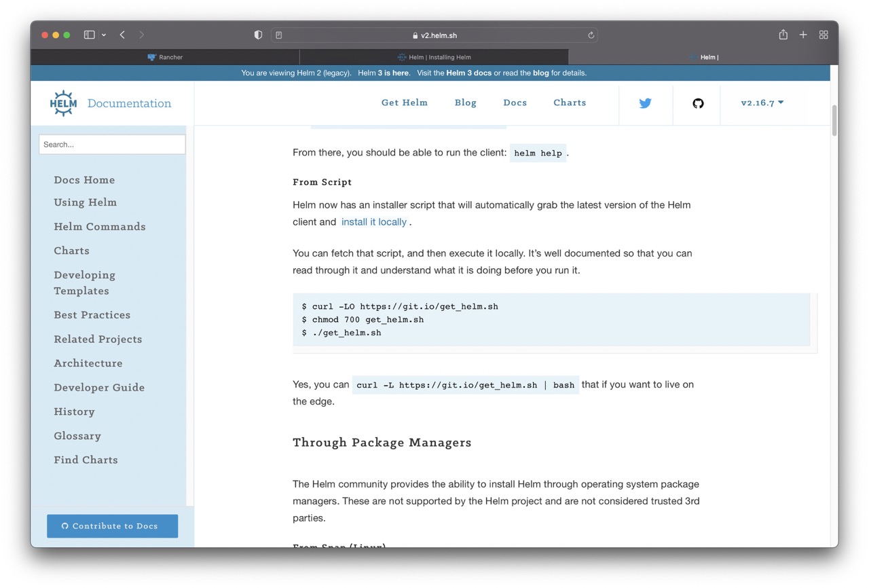The image size is (869, 588).
Task: Open a new tab with plus icon
Action: 803,35
